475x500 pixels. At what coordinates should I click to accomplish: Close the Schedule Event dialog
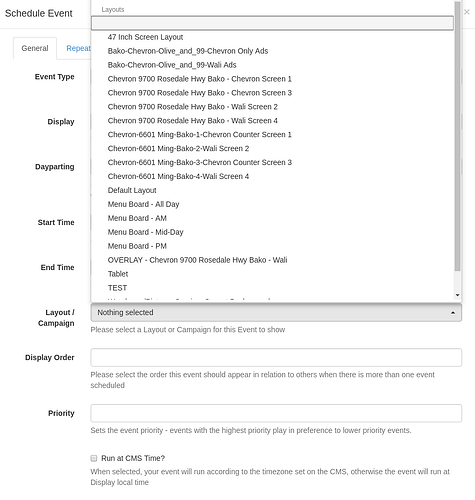pos(467,12)
